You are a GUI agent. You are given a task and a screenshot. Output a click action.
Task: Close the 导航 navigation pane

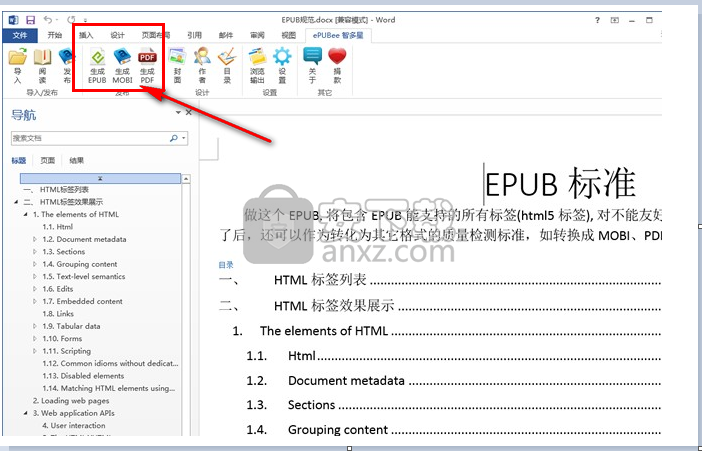[188, 112]
